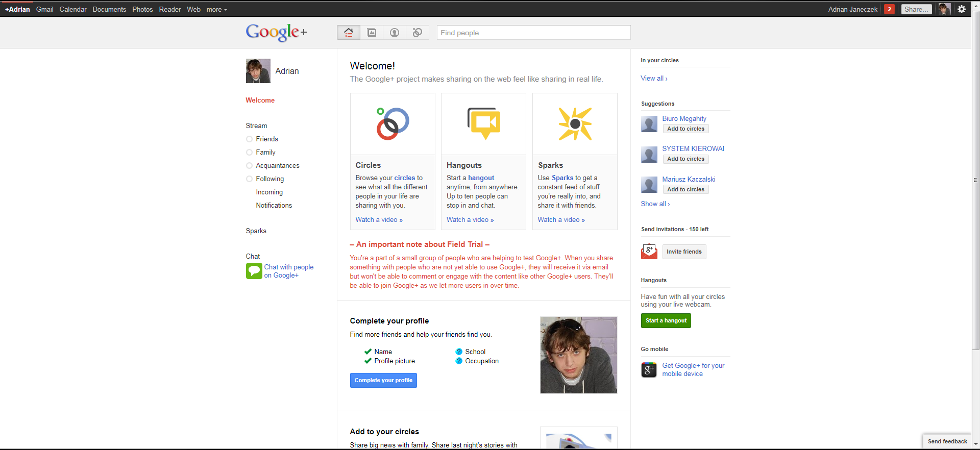Open the settings gear icon
Viewport: 980px width, 450px height.
962,9
